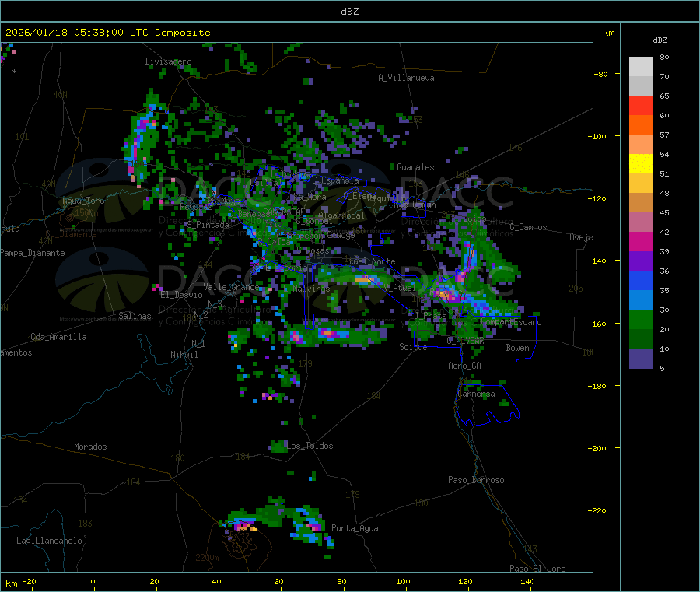Click the Paso_El_Loro map label
The height and width of the screenshot is (592, 700).
coord(537,569)
